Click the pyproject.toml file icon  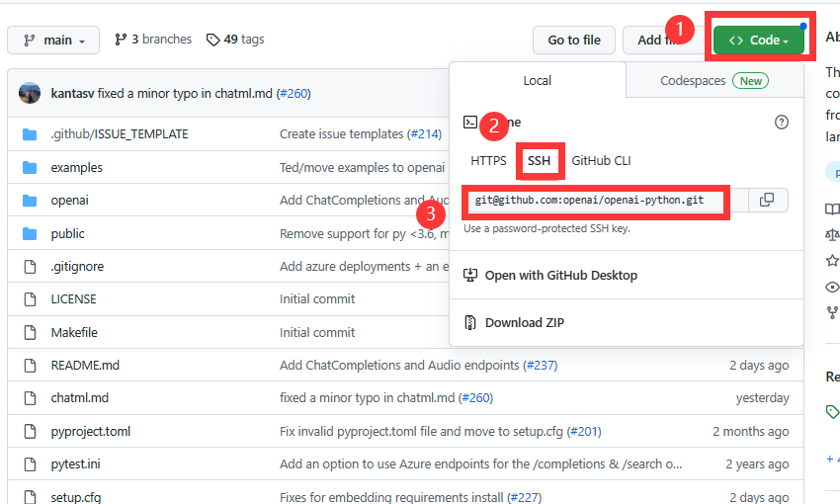30,432
